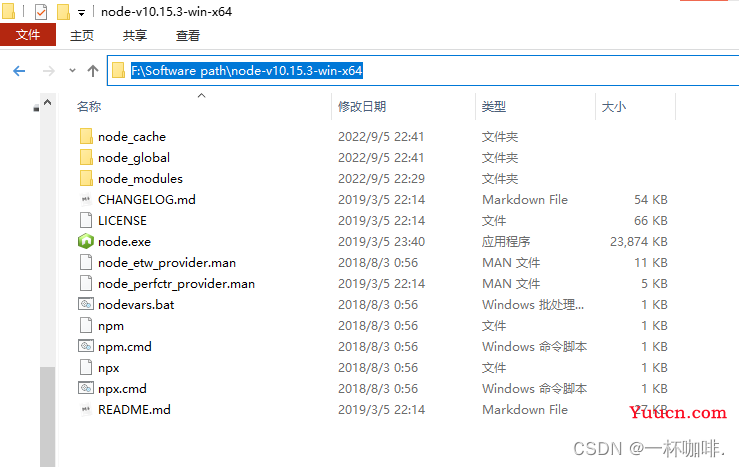Click the address bar path field
The image size is (739, 467).
tap(423, 71)
